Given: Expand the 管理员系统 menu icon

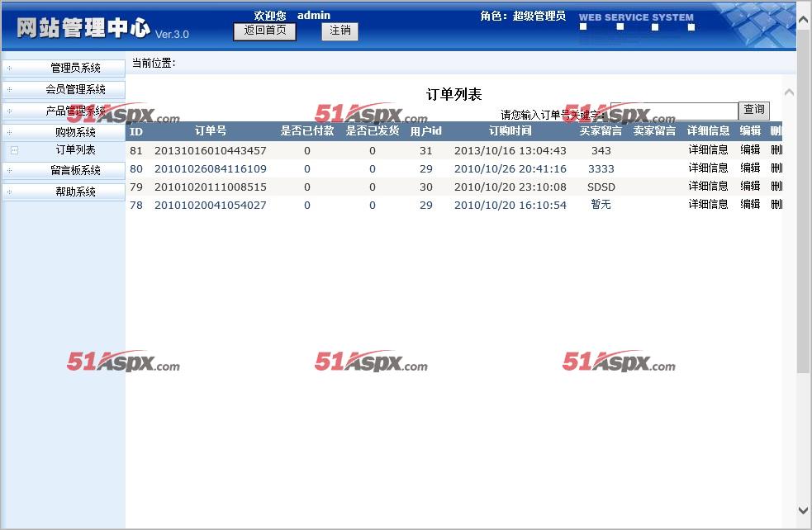Looking at the screenshot, I should (x=9, y=69).
